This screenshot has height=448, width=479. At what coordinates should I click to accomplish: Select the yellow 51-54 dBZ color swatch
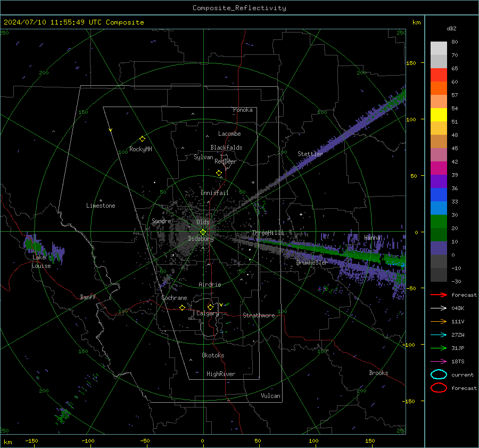[439, 115]
